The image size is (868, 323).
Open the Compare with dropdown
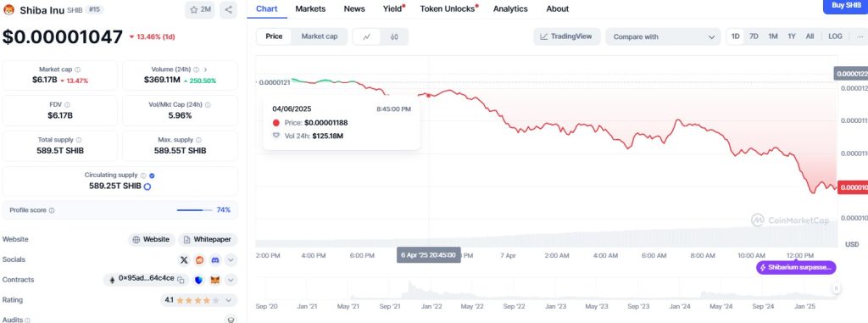[x=663, y=36]
